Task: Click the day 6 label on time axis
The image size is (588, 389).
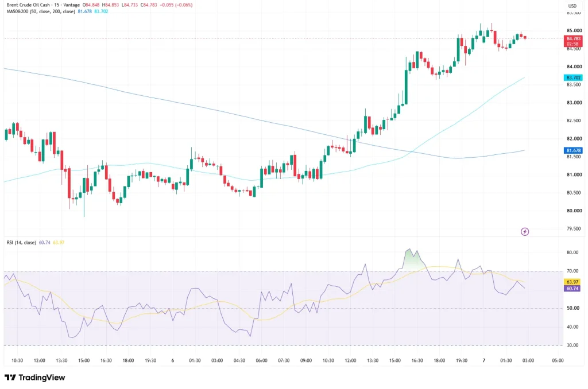Action: coord(172,360)
